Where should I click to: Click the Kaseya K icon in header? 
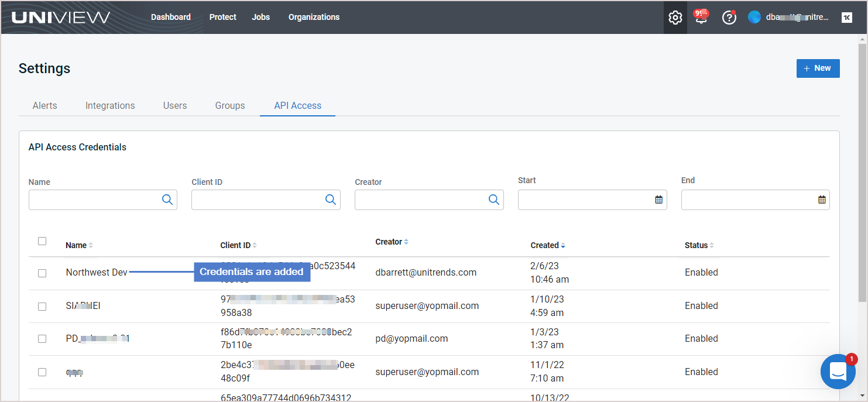pyautogui.click(x=846, y=18)
